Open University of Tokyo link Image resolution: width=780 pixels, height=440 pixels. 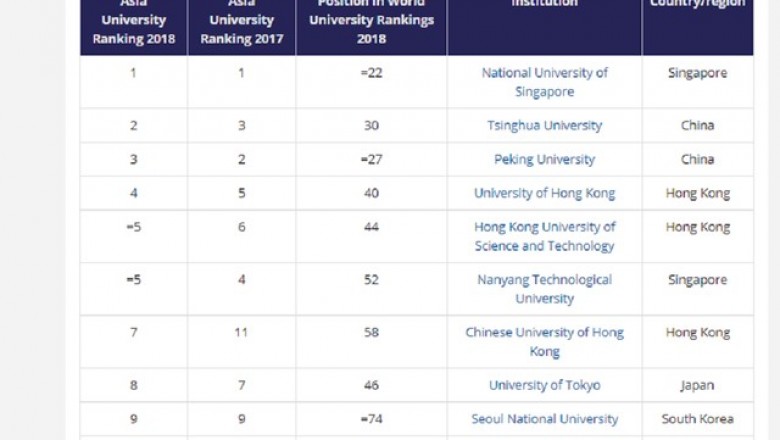click(544, 385)
